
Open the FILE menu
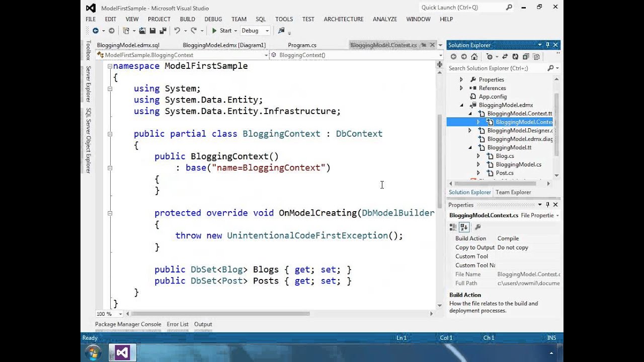coord(91,19)
